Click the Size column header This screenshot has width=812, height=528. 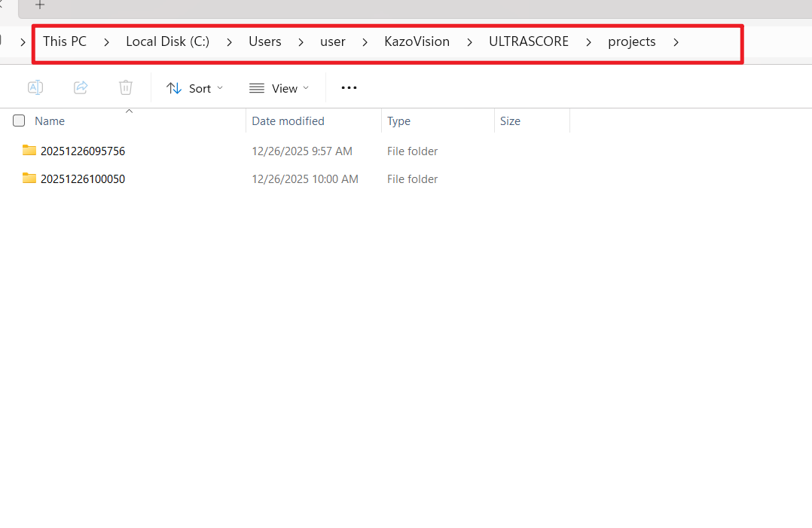click(510, 121)
